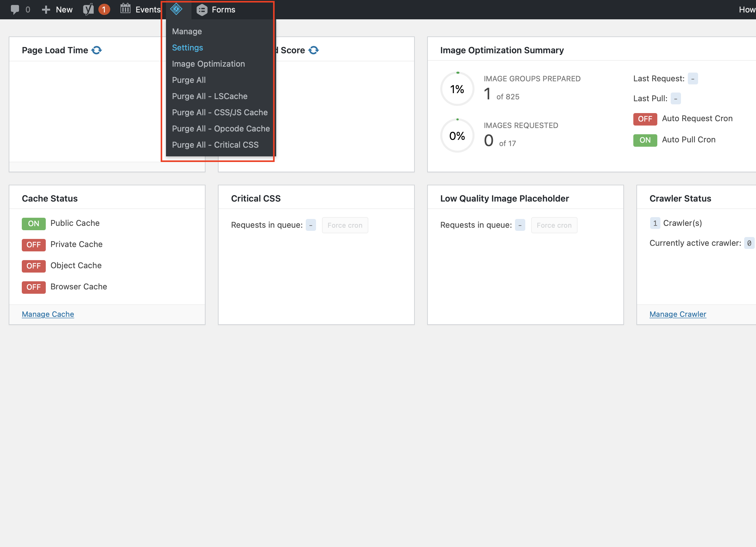Screen dimensions: 756x547
Task: Click the LiteSpeed Cache diamond icon
Action: (176, 9)
